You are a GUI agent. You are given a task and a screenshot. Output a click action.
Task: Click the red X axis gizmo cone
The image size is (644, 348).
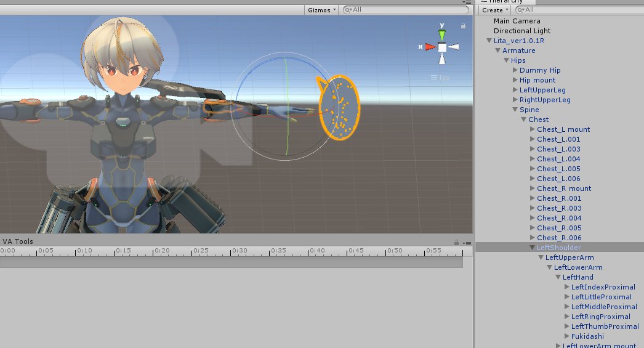(430, 47)
